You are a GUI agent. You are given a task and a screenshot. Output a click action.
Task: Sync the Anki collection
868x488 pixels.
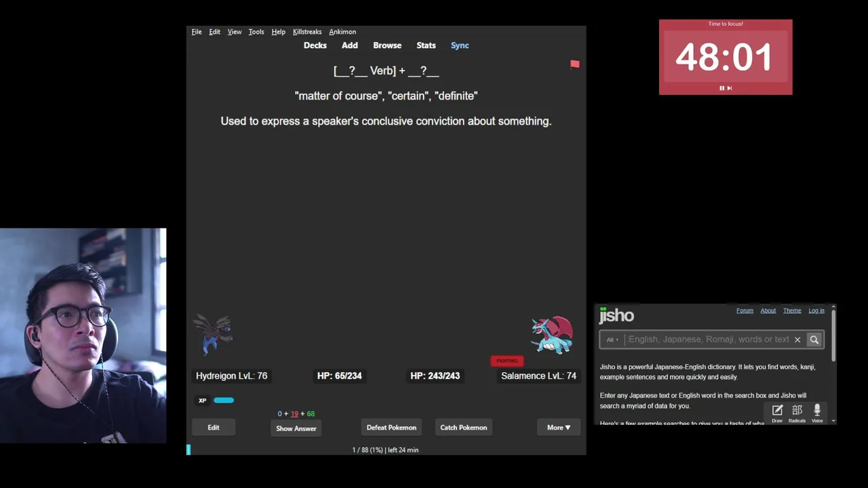point(460,45)
